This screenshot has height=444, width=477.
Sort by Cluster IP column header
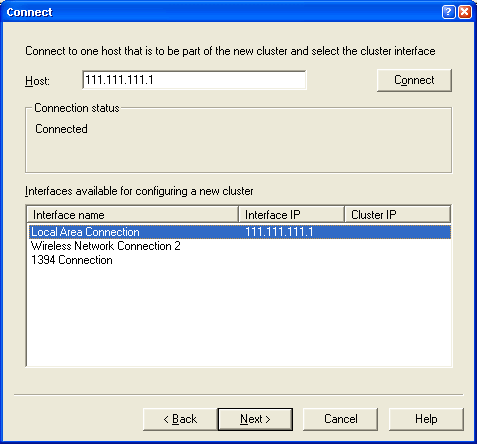(397, 215)
